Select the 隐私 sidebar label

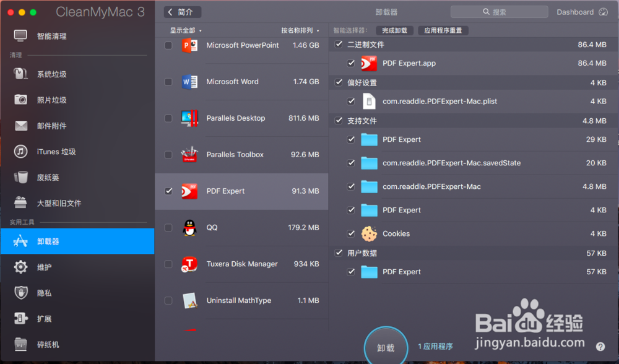click(x=44, y=293)
